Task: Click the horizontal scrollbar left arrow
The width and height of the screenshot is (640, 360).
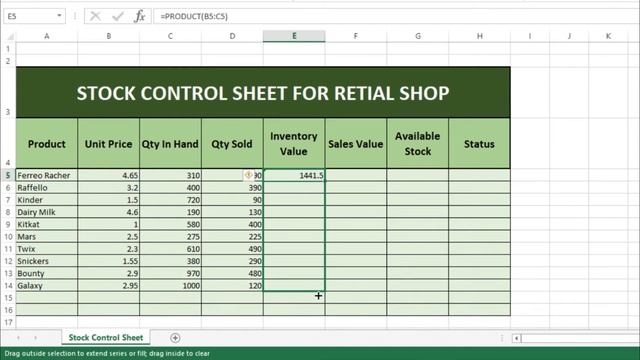Action: coord(516,338)
